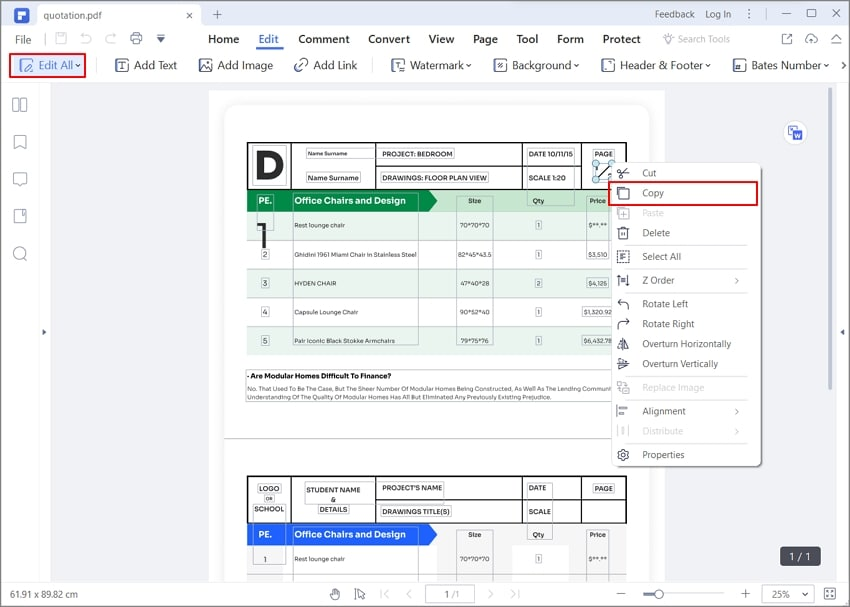This screenshot has width=850, height=607.
Task: Open the page thumbnails panel
Action: (19, 104)
